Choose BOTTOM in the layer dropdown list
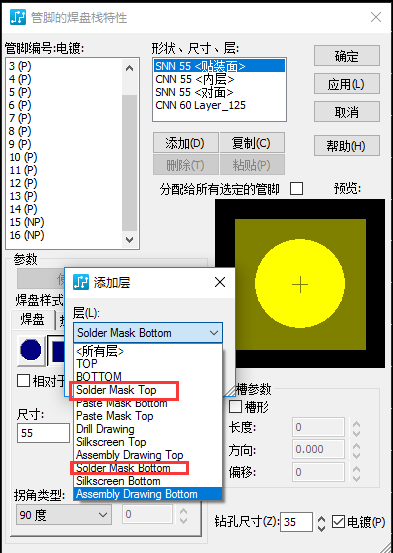 coord(148,377)
